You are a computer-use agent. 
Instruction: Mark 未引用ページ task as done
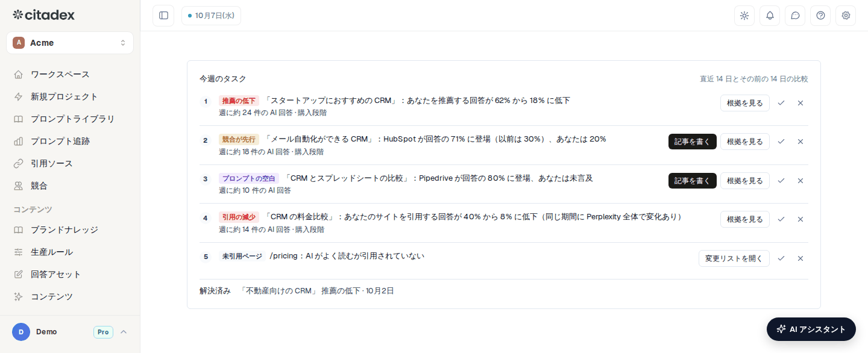[x=781, y=258]
